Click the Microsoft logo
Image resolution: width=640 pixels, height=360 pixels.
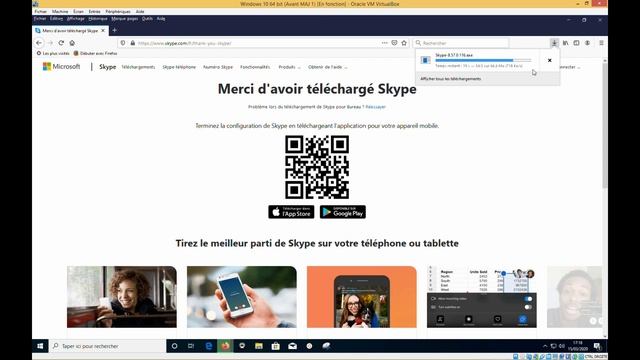61,67
